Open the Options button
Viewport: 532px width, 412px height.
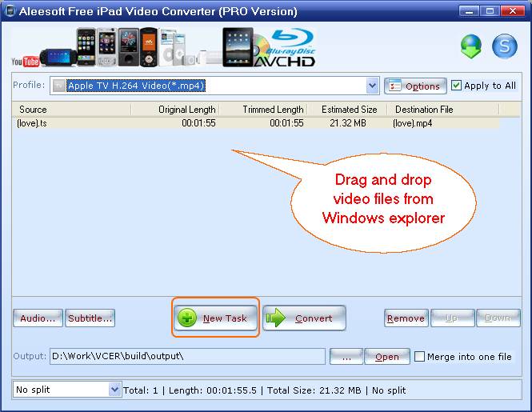click(415, 86)
